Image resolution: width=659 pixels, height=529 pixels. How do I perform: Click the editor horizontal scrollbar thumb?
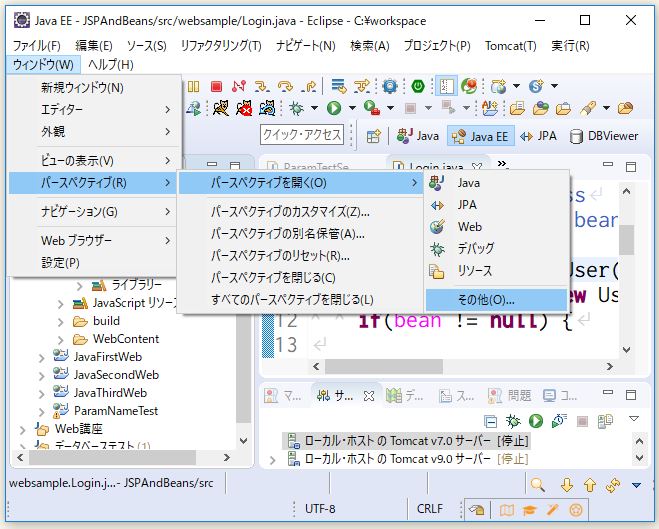click(x=384, y=366)
